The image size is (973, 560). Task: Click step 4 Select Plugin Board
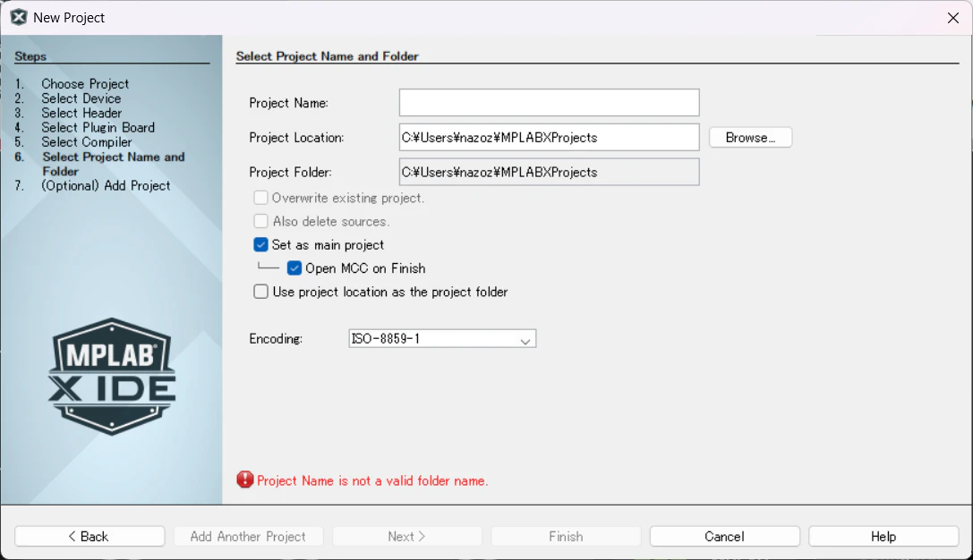click(x=98, y=128)
